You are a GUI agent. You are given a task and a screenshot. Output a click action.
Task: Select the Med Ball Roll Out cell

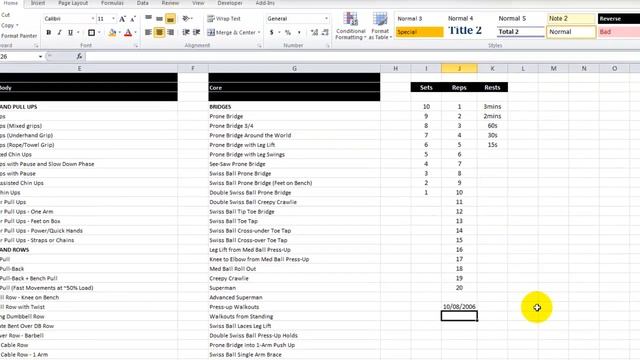tap(294, 269)
